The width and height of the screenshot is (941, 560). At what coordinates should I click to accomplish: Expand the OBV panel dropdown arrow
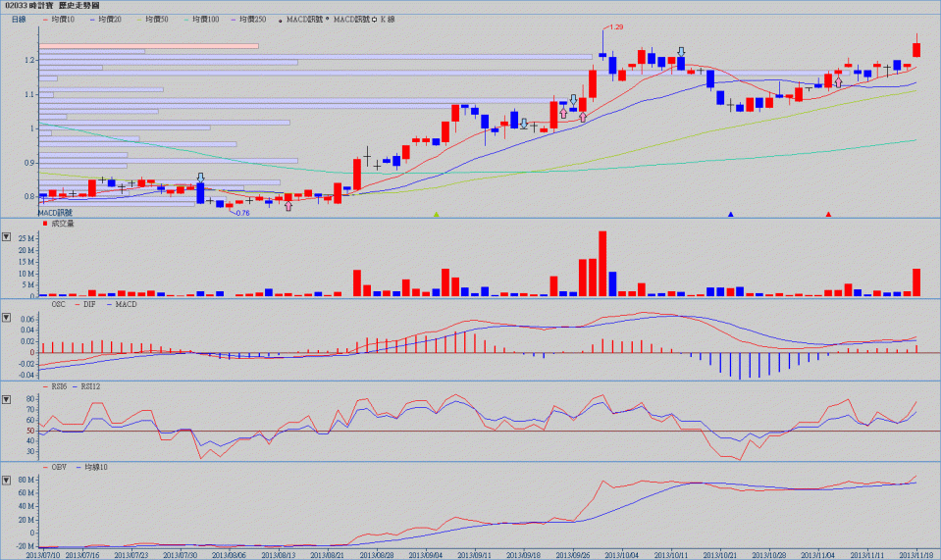[8, 481]
